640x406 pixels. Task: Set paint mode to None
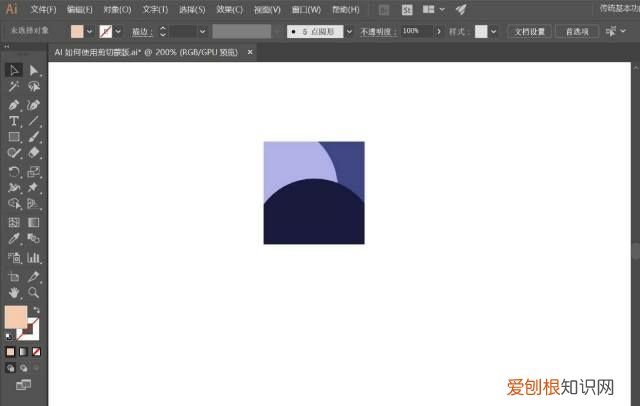click(36, 352)
